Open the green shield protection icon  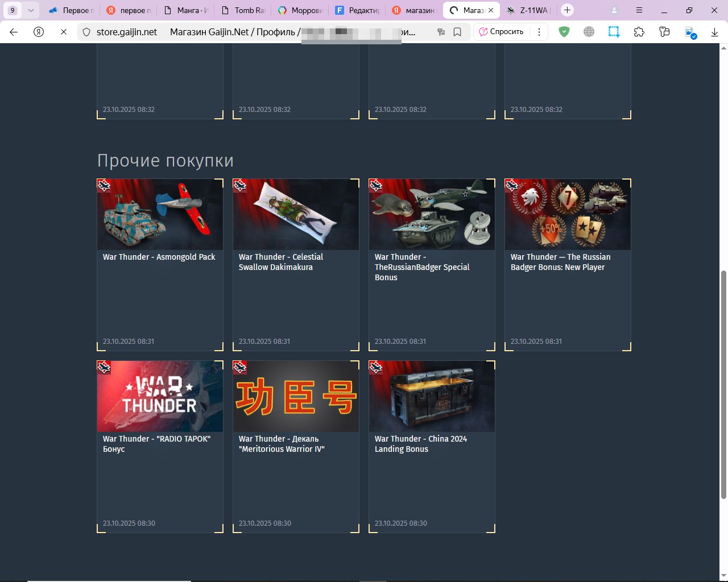coord(564,32)
